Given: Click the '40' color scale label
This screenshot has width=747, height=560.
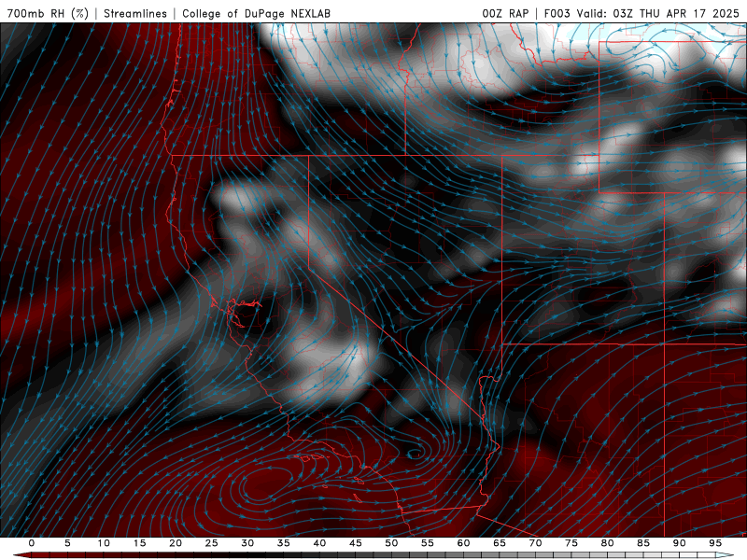Looking at the screenshot, I should click(x=319, y=543).
